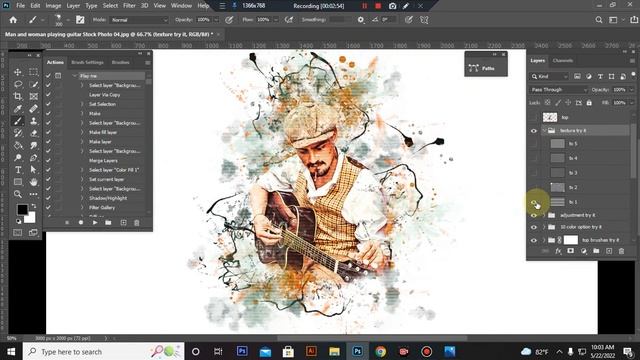Swap foreground and background colors icon
Viewport: 640px width, 360px height.
pyautogui.click(x=33, y=207)
